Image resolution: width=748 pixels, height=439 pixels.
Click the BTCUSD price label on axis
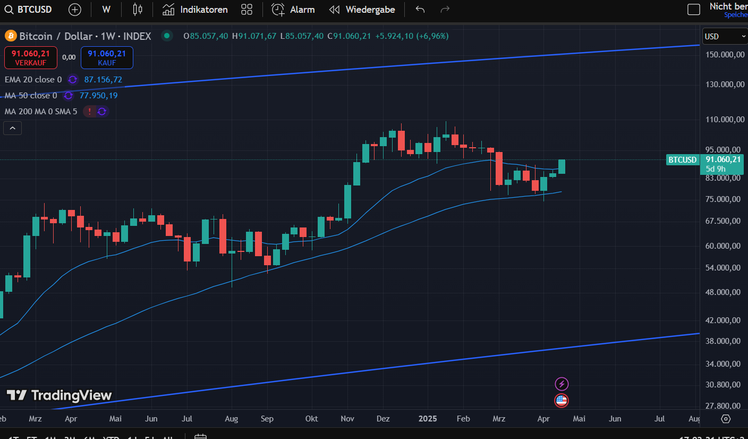click(x=683, y=159)
